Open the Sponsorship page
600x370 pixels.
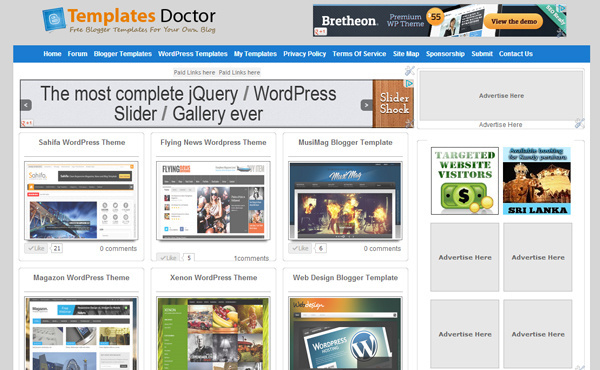click(445, 54)
